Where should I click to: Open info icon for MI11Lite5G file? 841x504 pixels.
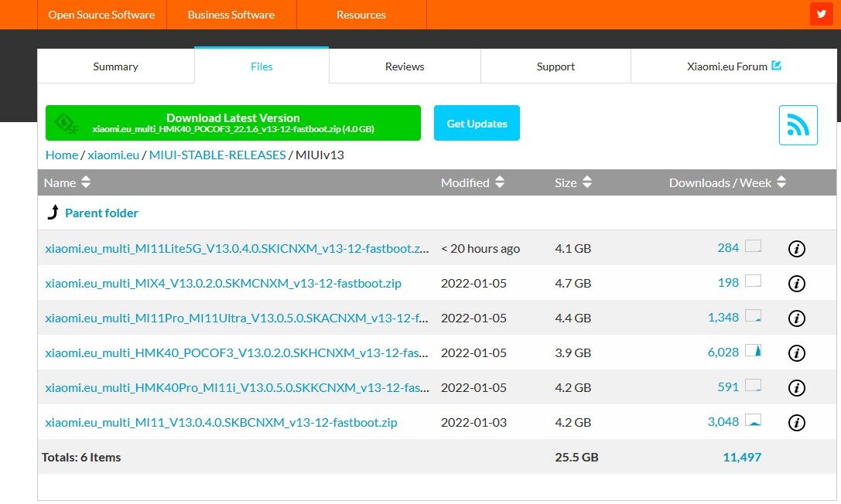pos(796,248)
